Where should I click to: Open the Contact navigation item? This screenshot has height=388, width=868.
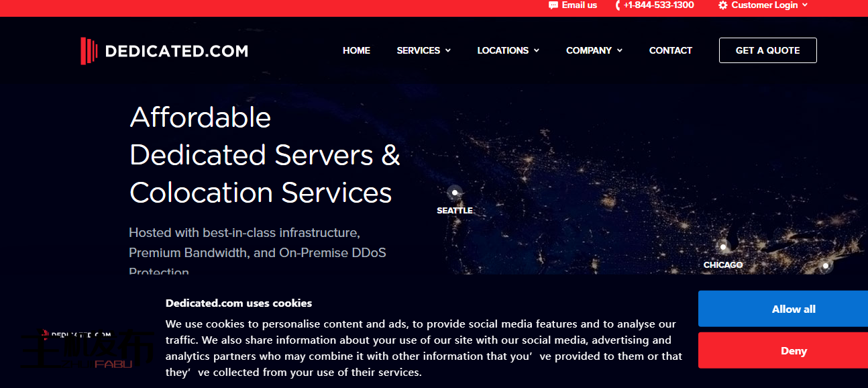pos(670,50)
